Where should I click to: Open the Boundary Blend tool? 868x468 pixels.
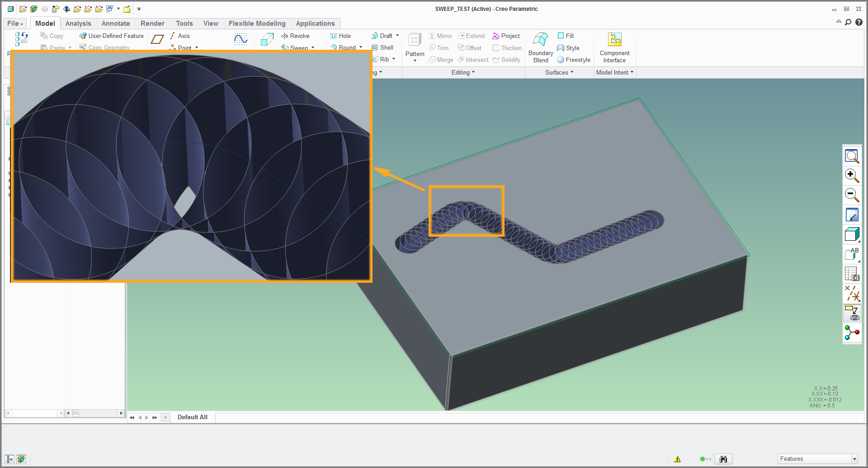point(541,47)
